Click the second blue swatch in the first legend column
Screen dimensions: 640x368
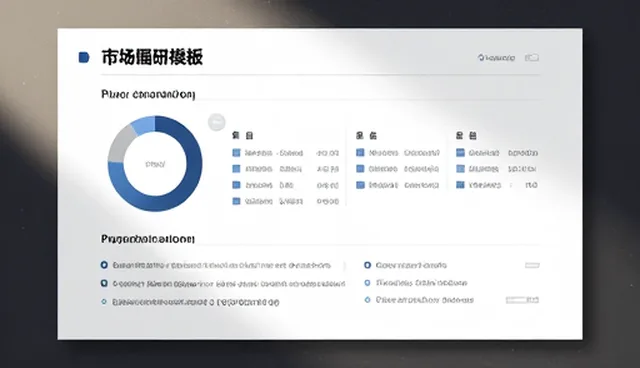coord(236,169)
